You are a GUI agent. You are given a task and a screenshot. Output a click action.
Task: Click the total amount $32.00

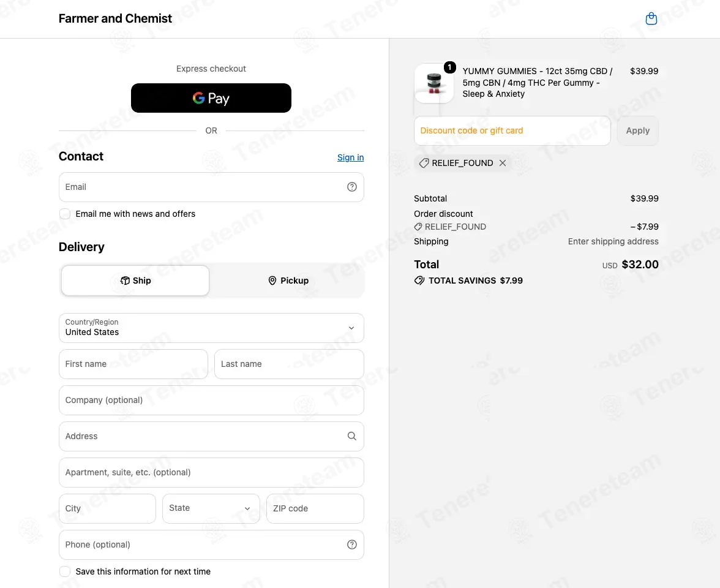pos(640,265)
